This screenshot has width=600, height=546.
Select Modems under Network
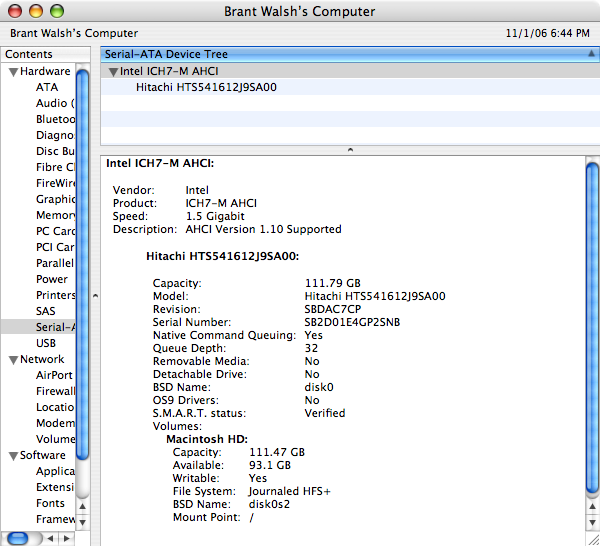(x=55, y=423)
